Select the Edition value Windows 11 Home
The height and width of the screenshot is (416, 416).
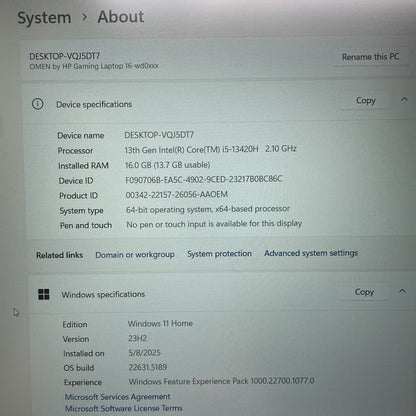(x=160, y=323)
